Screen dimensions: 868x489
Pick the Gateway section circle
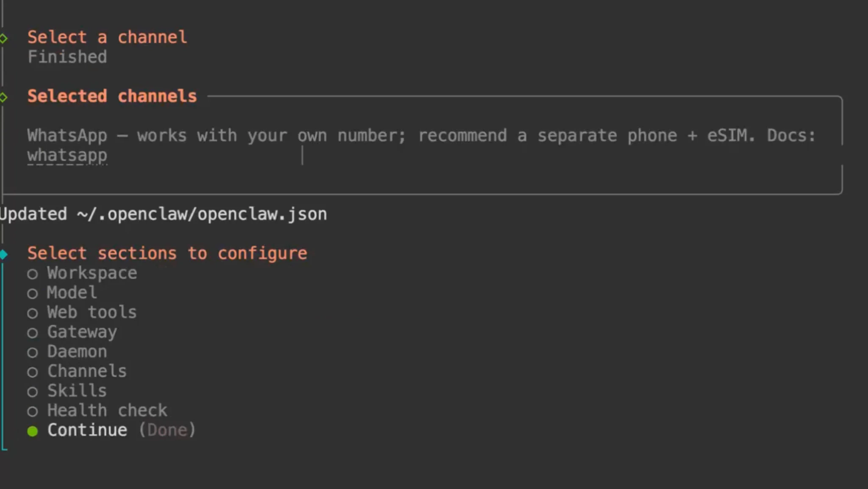click(33, 333)
